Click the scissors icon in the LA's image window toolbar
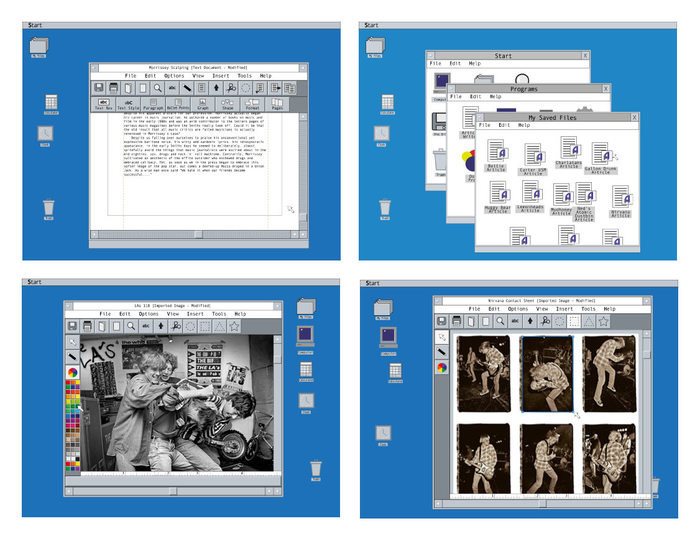Image resolution: width=700 pixels, height=544 pixels. pos(176,326)
